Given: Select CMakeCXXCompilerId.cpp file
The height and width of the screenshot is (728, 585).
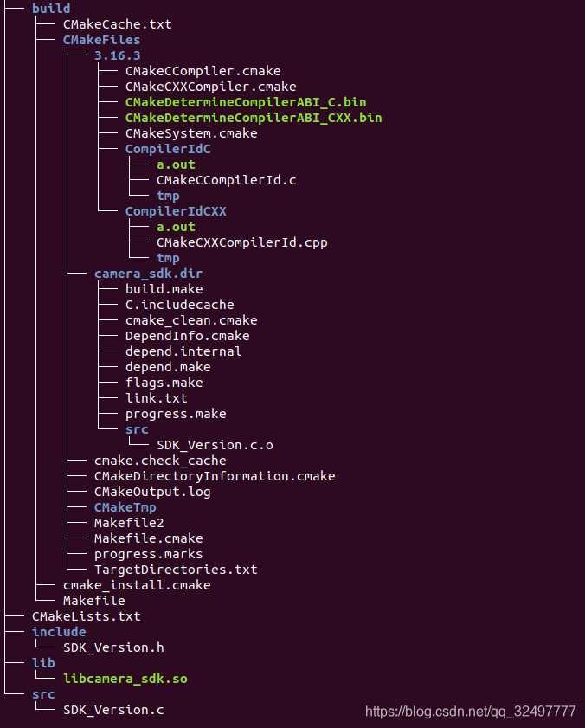Looking at the screenshot, I should click(x=241, y=242).
